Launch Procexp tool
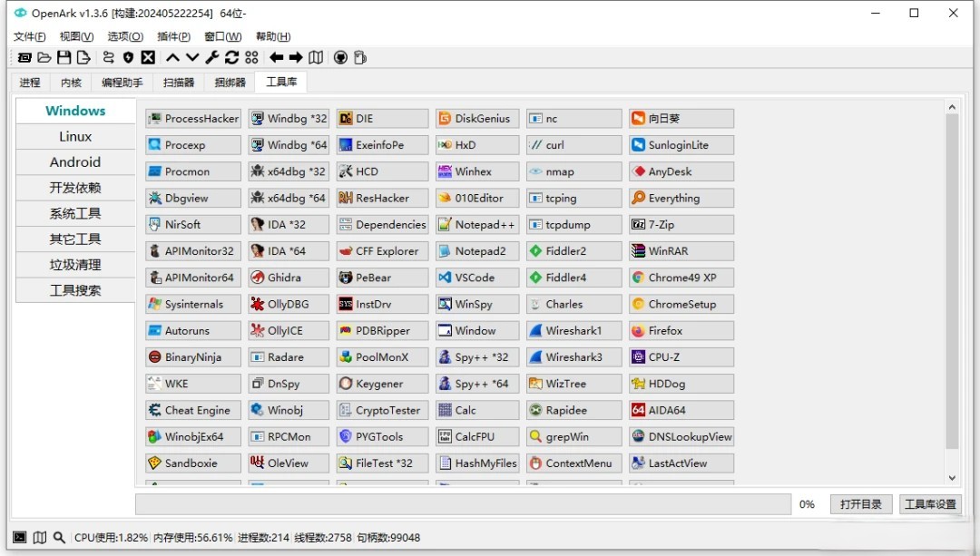980x556 pixels. coord(193,145)
